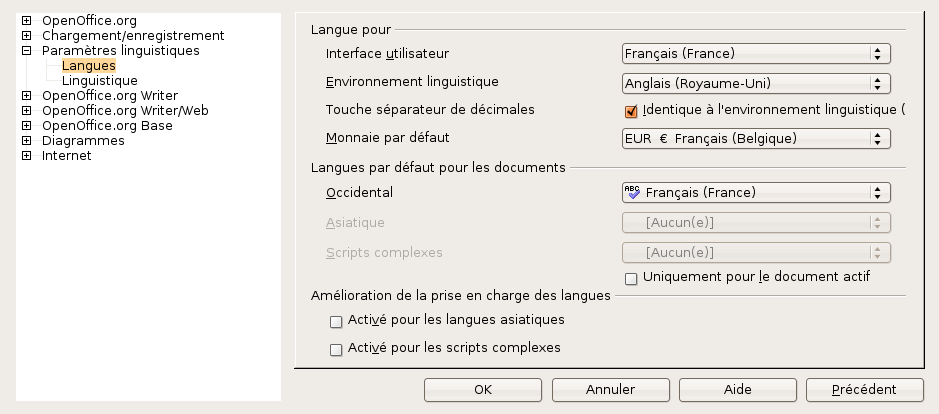Expand the Chargement/enregistrement tree node
Image resolution: width=939 pixels, height=414 pixels.
26,35
